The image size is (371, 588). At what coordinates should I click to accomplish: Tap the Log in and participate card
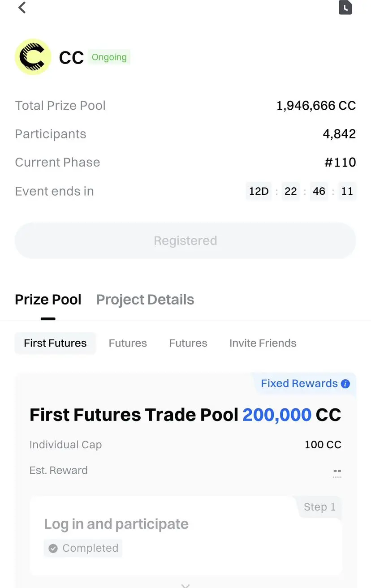[x=185, y=535]
